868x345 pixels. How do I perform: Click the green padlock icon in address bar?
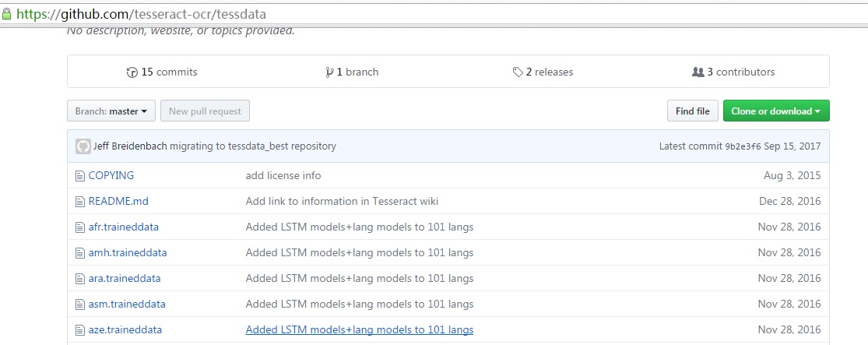click(6, 13)
